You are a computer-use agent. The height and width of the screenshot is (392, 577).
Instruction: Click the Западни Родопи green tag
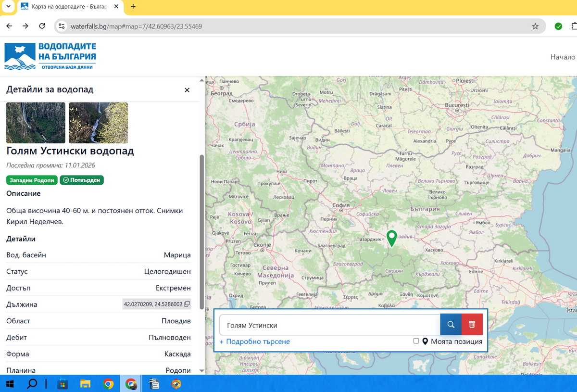pos(32,180)
